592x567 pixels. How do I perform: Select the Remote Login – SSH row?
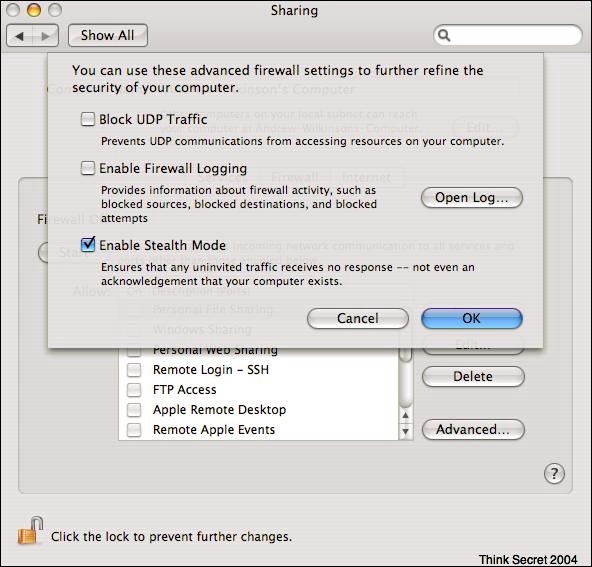click(259, 370)
